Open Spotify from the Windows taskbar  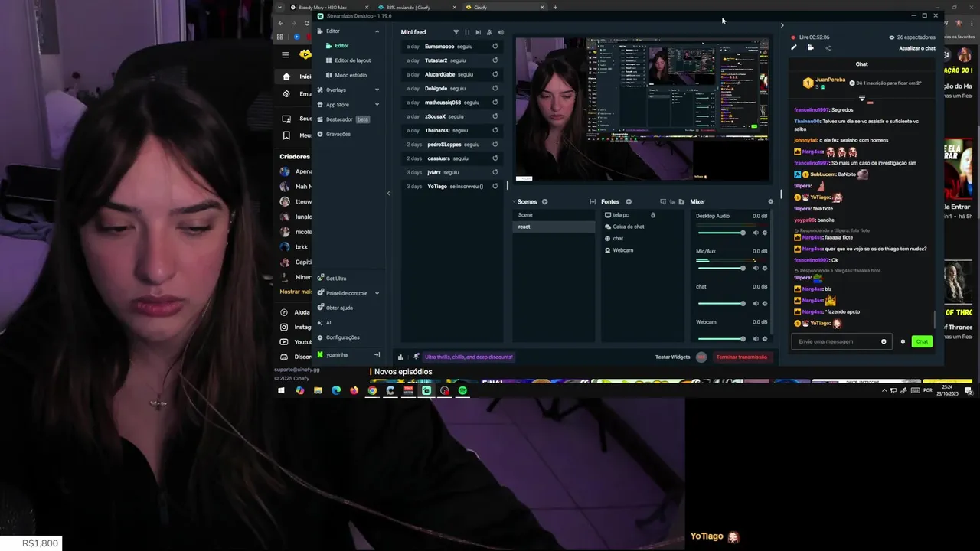click(x=462, y=390)
